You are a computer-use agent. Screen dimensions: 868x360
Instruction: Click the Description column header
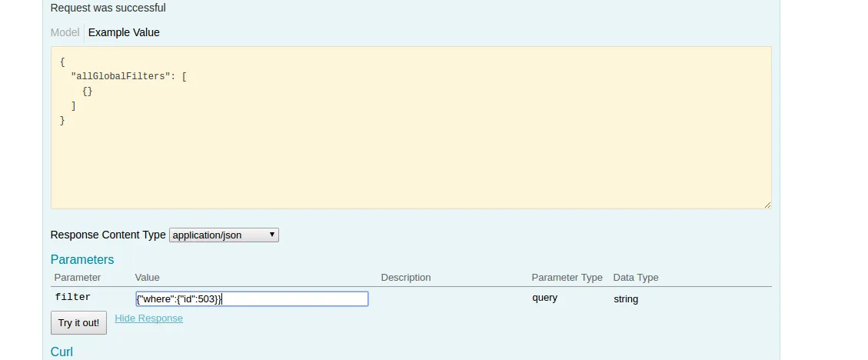click(x=406, y=277)
